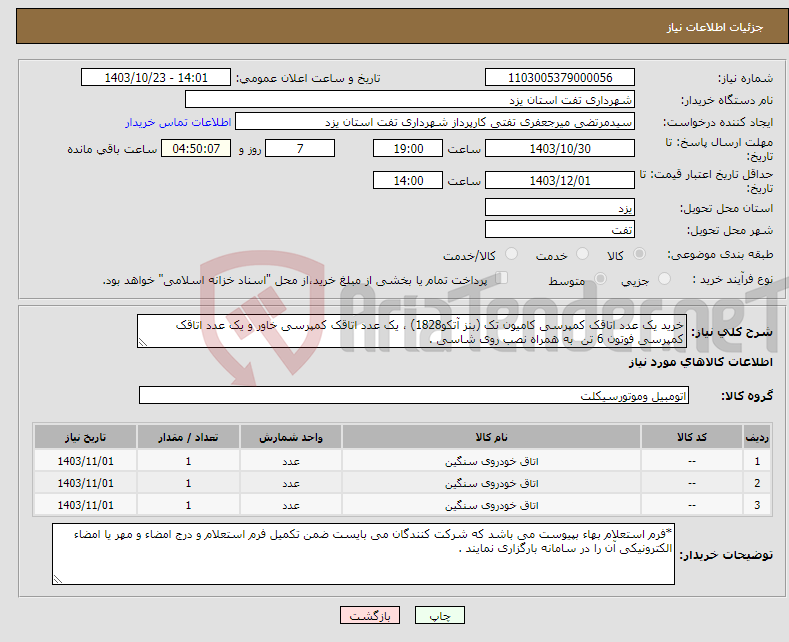The height and width of the screenshot is (642, 789).
Task: Click the buyer organization name field
Action: click(x=410, y=100)
